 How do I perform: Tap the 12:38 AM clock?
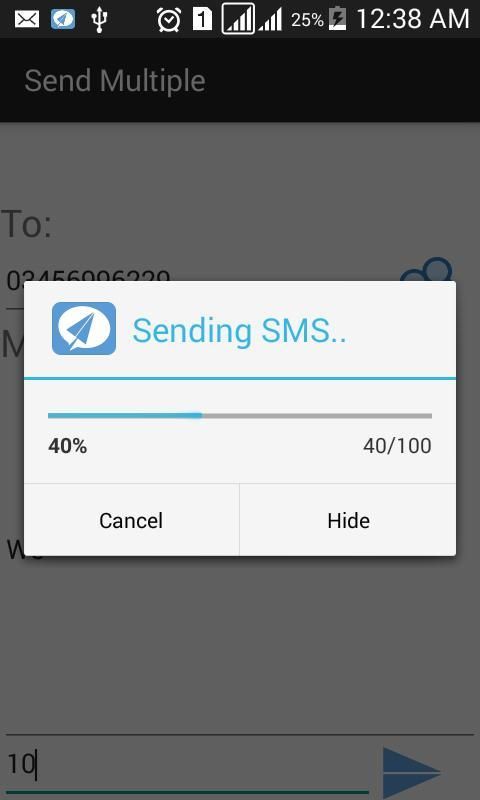412,19
